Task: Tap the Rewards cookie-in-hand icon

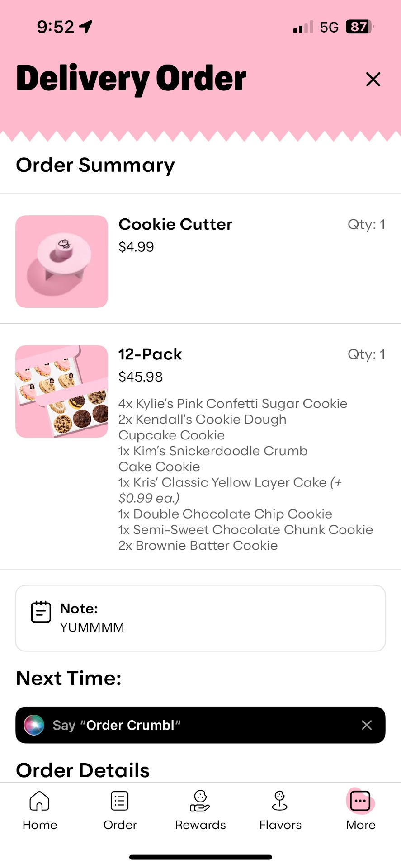Action: 200,801
